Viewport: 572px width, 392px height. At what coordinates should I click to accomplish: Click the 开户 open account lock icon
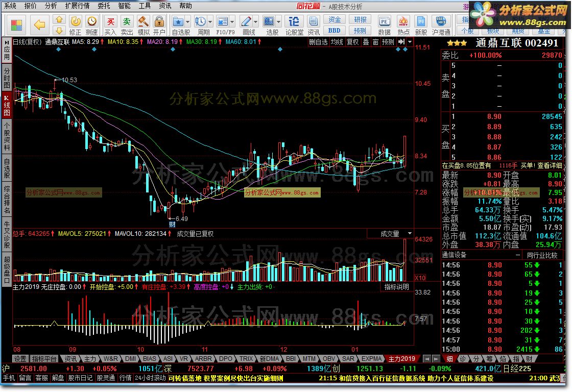pos(159,25)
